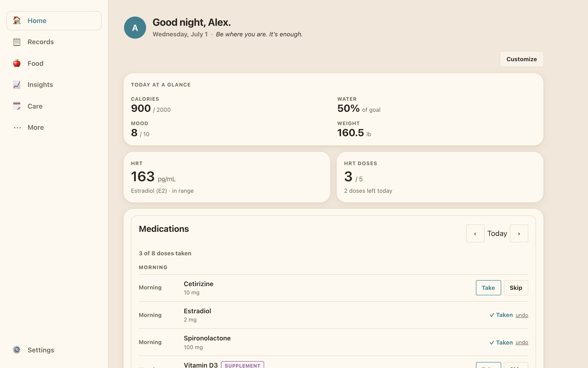Click the Vitamin D3 medication name

pyautogui.click(x=201, y=365)
